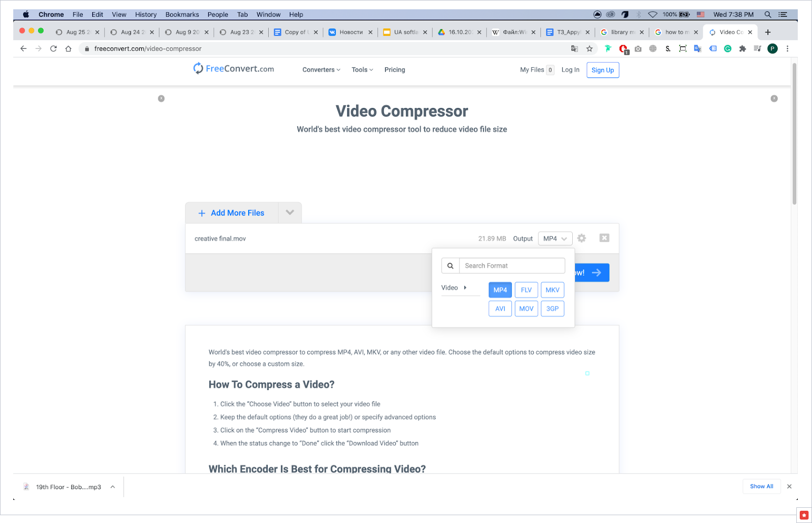Open the Pricing page link
Viewport: 812px width, 523px height.
[394, 70]
